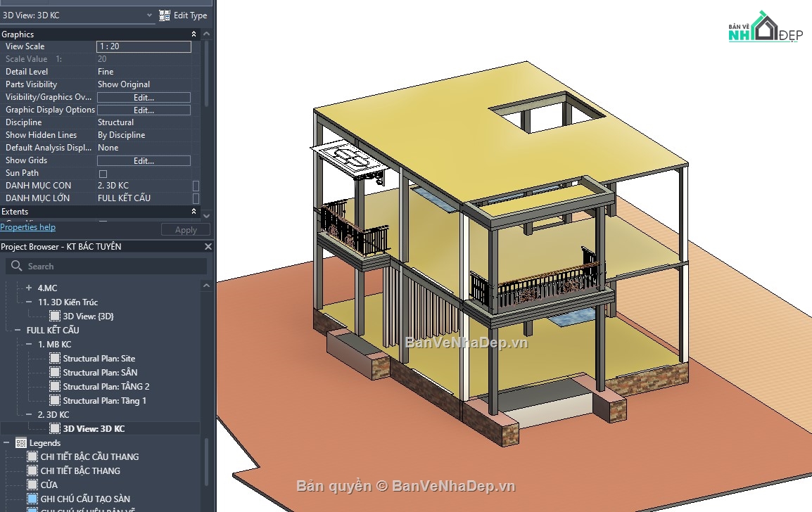Click the DANH MỤC LỚN value FULL KẾT CẤU
This screenshot has width=812, height=512.
tap(125, 198)
